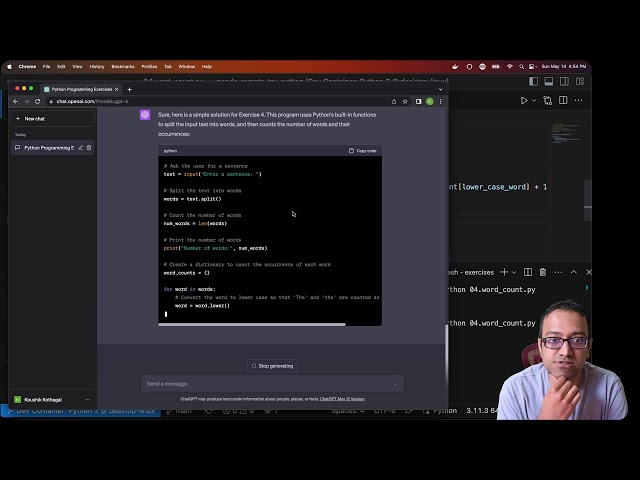Open Control Center in menu bar
Screen dimensions: 640x480
532,67
